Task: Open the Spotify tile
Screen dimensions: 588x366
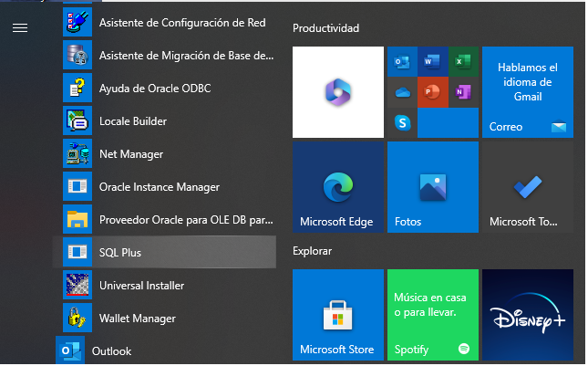Action: click(x=433, y=315)
